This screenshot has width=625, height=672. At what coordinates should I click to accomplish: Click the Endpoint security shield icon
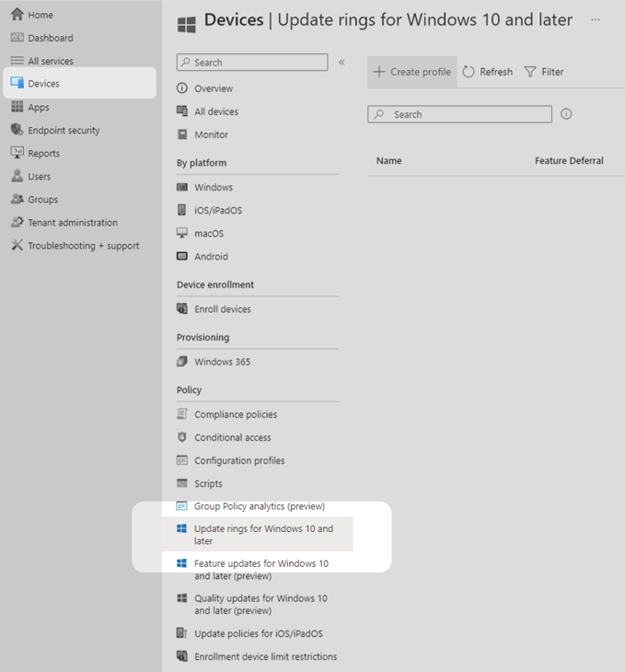click(17, 130)
